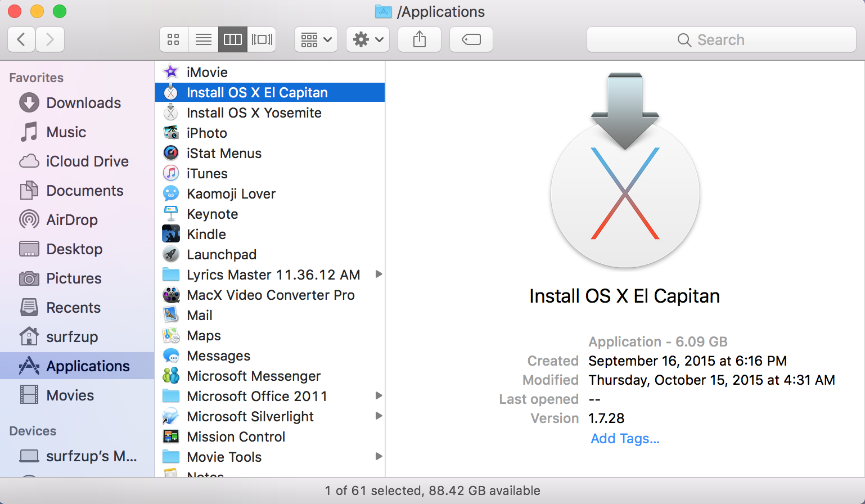Image resolution: width=865 pixels, height=504 pixels.
Task: Switch to list view mode
Action: (x=203, y=39)
